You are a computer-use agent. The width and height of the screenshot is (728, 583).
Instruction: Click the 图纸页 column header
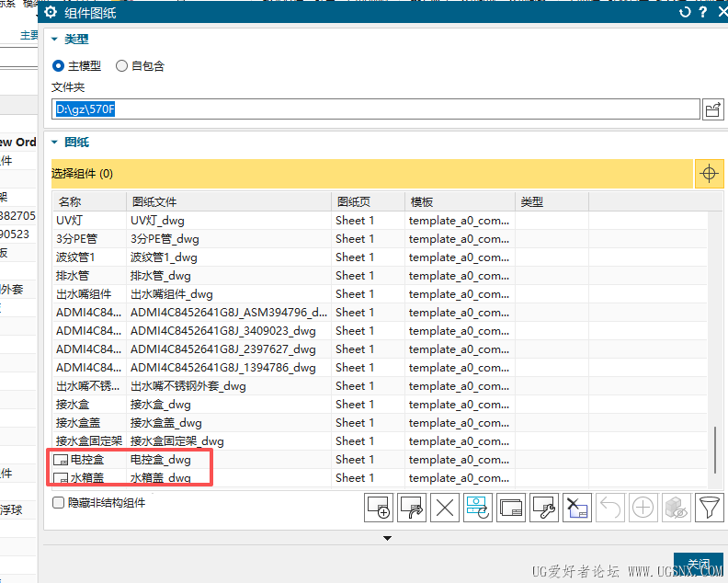tap(369, 201)
